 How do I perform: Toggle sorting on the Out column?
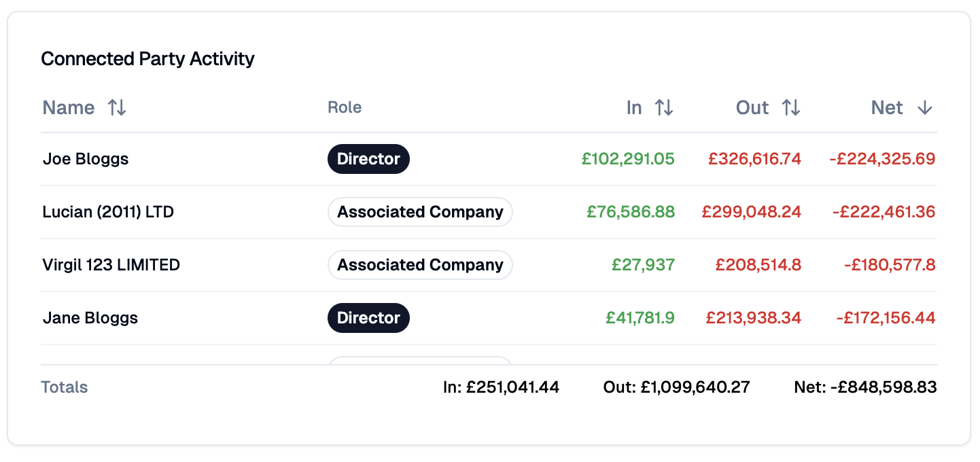tap(792, 107)
